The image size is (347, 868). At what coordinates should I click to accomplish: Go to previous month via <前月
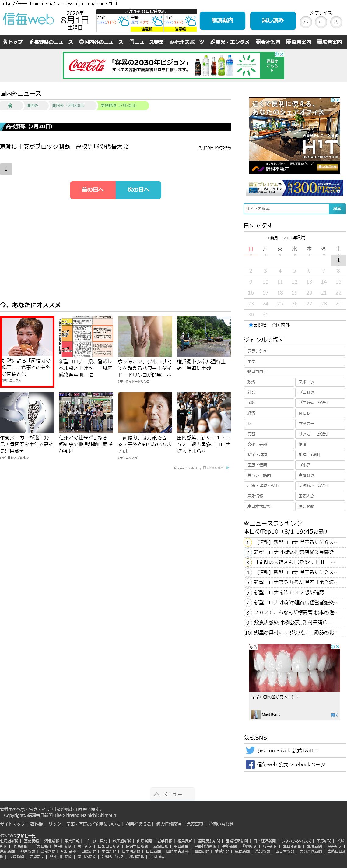point(272,238)
